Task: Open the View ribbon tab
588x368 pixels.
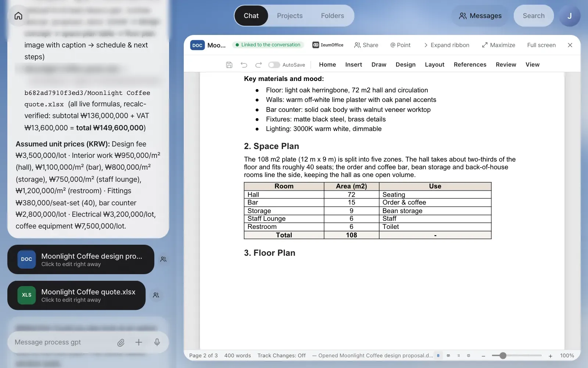Action: [533, 64]
